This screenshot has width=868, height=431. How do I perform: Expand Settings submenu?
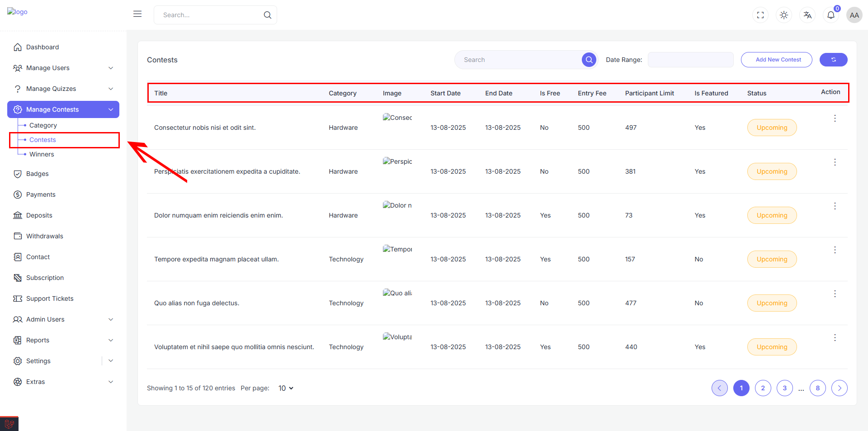click(x=110, y=361)
